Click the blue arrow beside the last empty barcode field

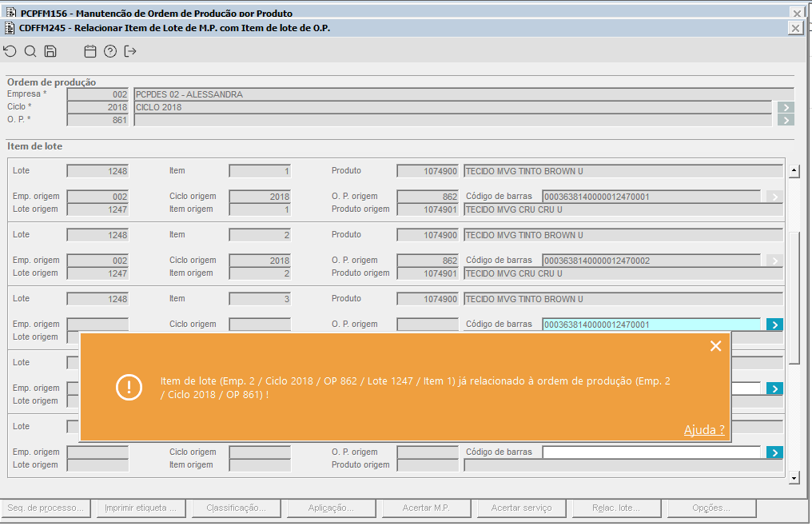pyautogui.click(x=774, y=452)
